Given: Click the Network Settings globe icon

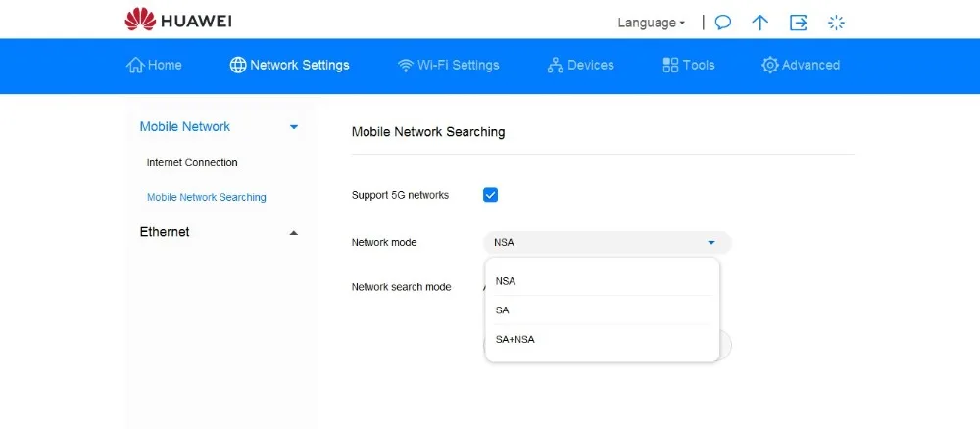Looking at the screenshot, I should click(x=238, y=66).
